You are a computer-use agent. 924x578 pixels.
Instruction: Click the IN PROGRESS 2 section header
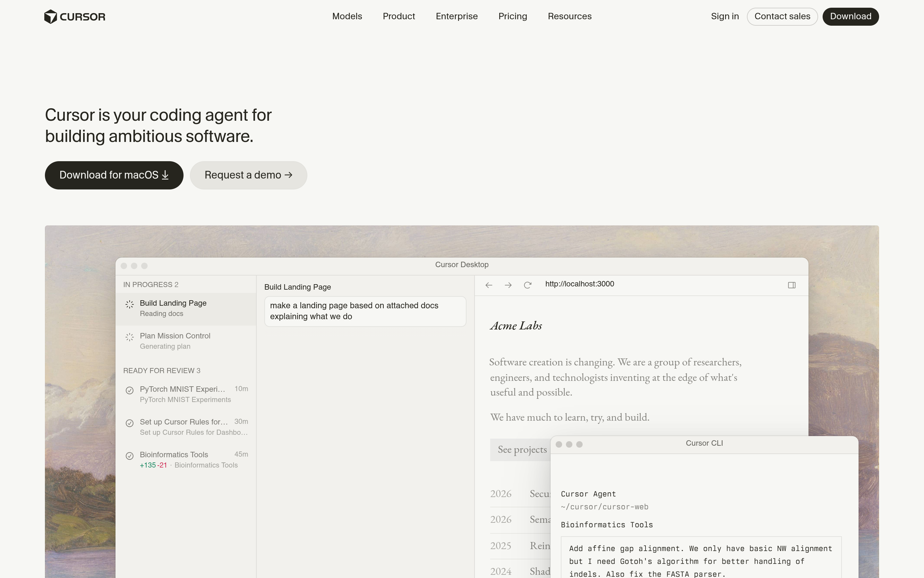[151, 285]
